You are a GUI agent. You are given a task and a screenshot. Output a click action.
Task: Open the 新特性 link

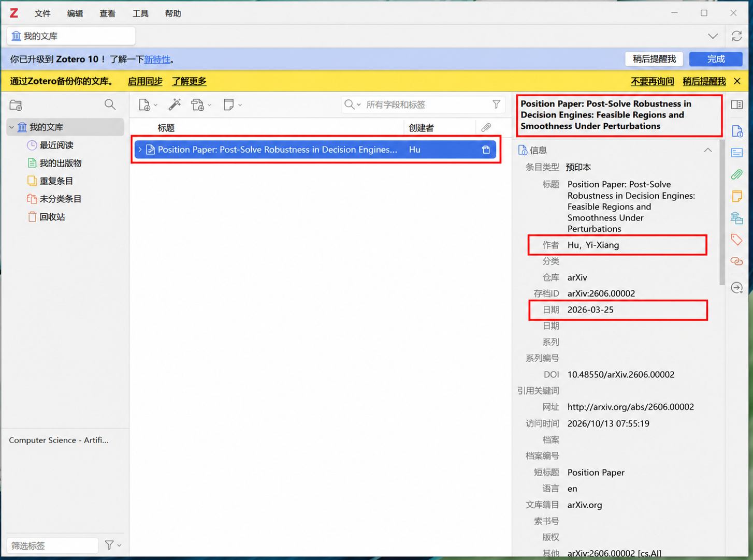point(157,60)
